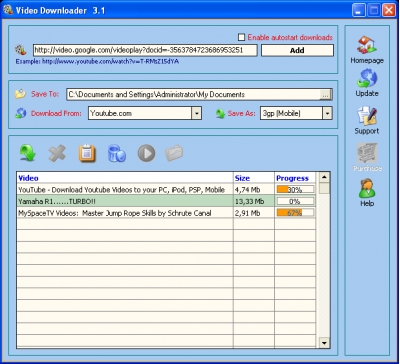This screenshot has height=364, width=400.
Task: Click the 4,74 Mb size cell
Action: click(254, 190)
